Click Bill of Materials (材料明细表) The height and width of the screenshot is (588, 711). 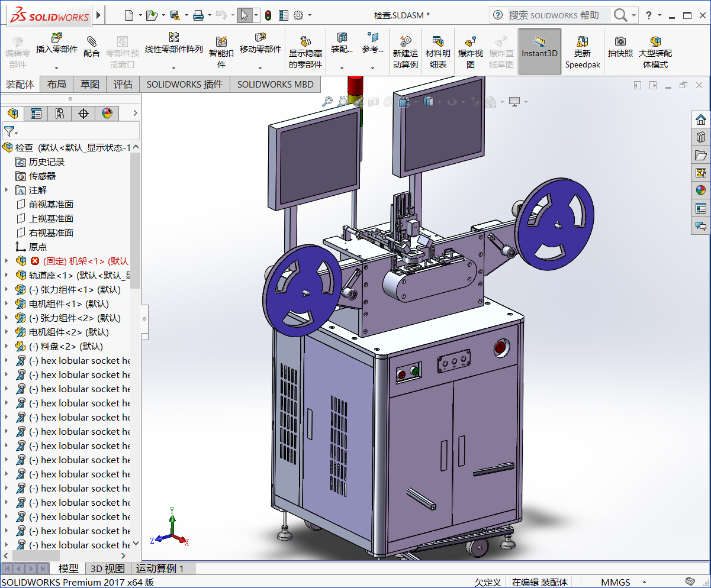438,53
